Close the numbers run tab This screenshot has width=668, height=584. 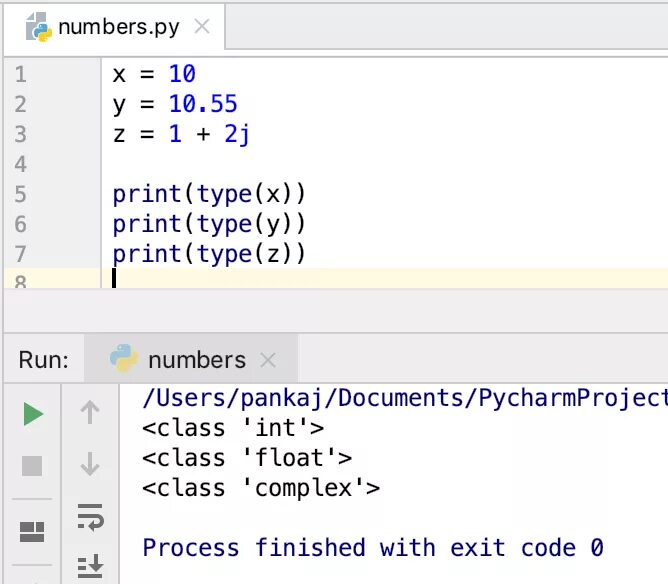tap(268, 360)
